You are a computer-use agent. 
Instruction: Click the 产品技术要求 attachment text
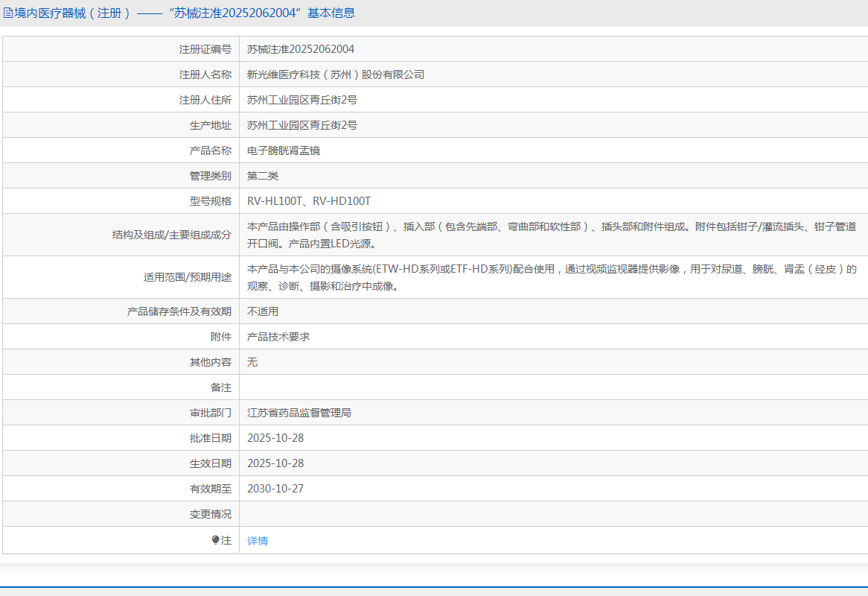[278, 337]
